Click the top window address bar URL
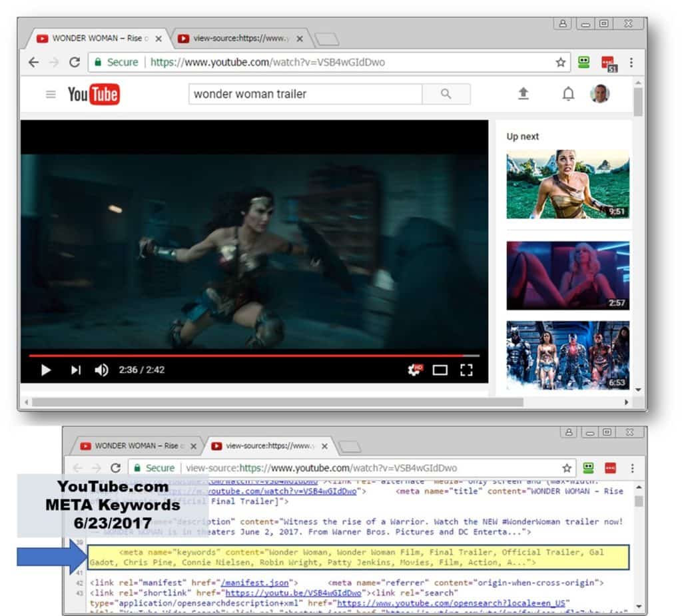The width and height of the screenshot is (682, 616). [268, 62]
